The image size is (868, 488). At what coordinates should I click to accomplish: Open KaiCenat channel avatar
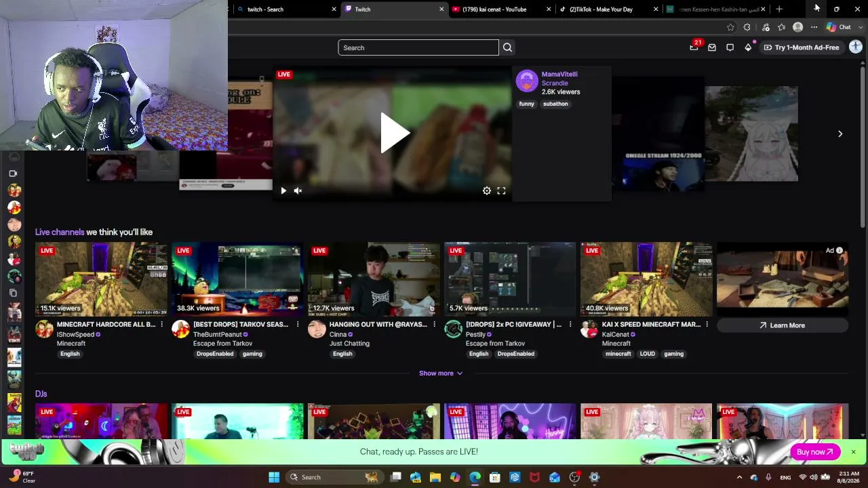tap(590, 329)
